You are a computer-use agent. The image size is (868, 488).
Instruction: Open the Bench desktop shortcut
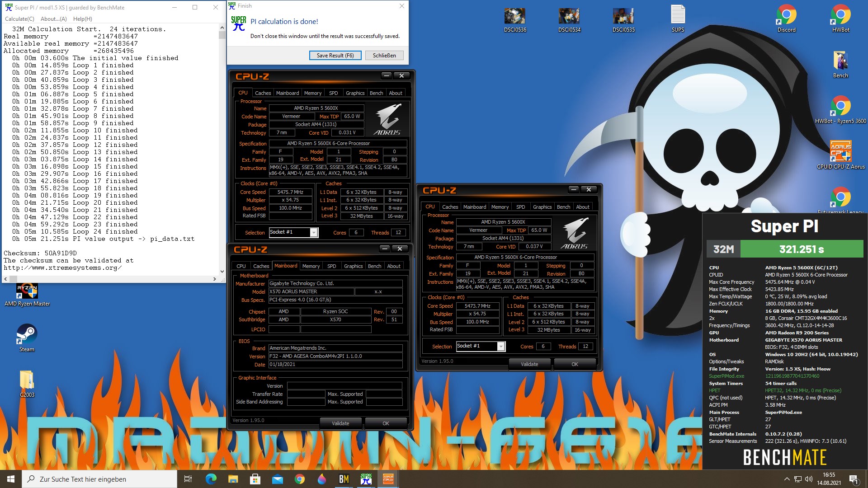point(840,65)
